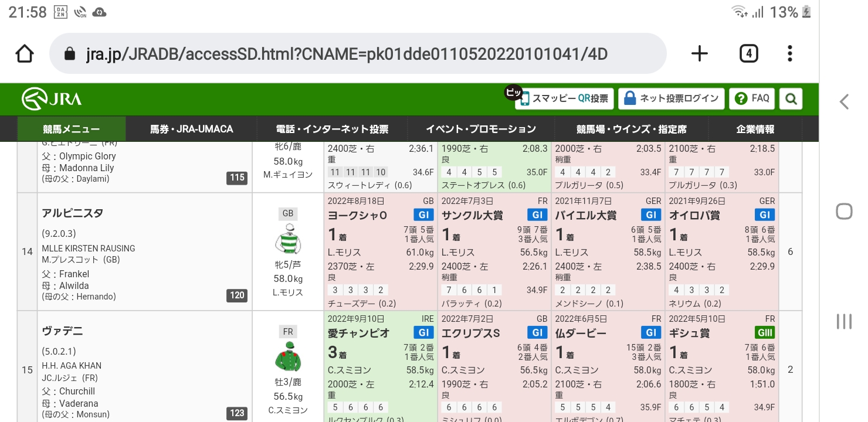Open the site search magnifier icon

(791, 98)
